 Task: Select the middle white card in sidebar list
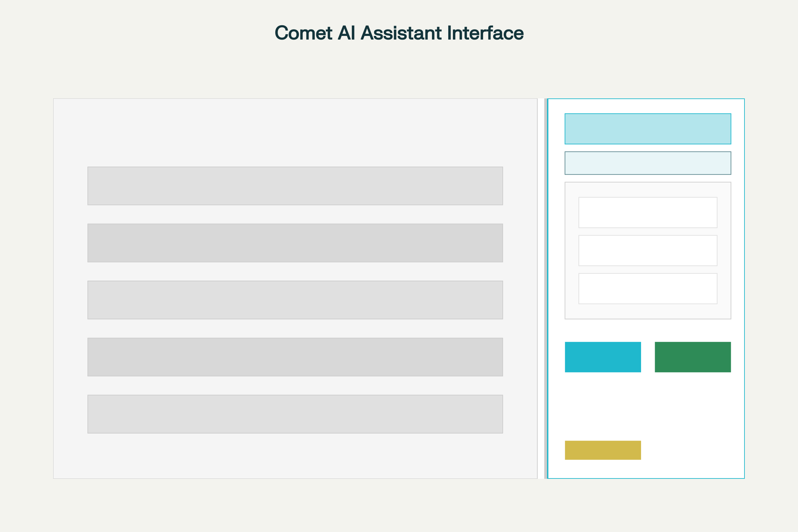click(x=648, y=250)
